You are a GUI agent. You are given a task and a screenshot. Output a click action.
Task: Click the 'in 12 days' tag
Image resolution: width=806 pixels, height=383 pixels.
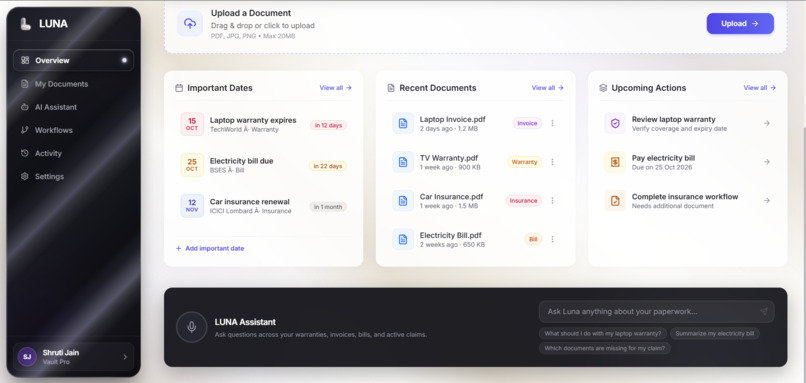328,125
